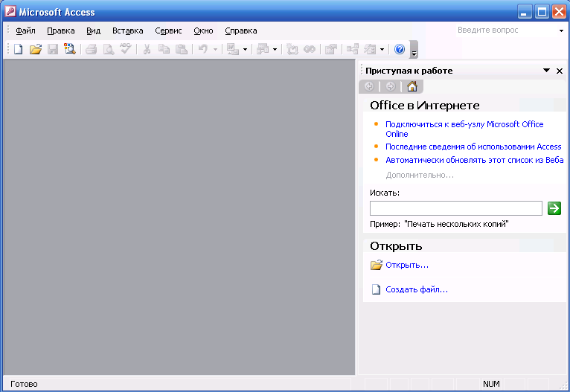Click the Paste clipboard icon

point(182,49)
